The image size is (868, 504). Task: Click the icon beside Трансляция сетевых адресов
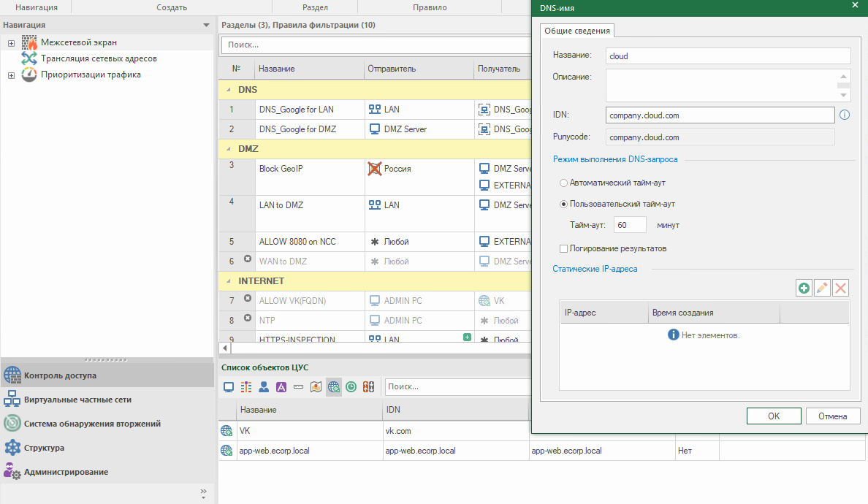tap(29, 58)
